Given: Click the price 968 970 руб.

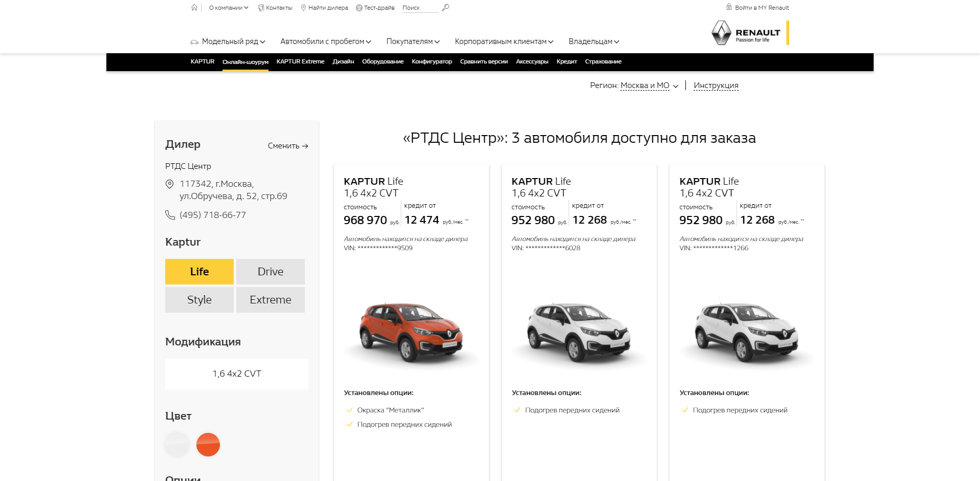Looking at the screenshot, I should [x=371, y=220].
